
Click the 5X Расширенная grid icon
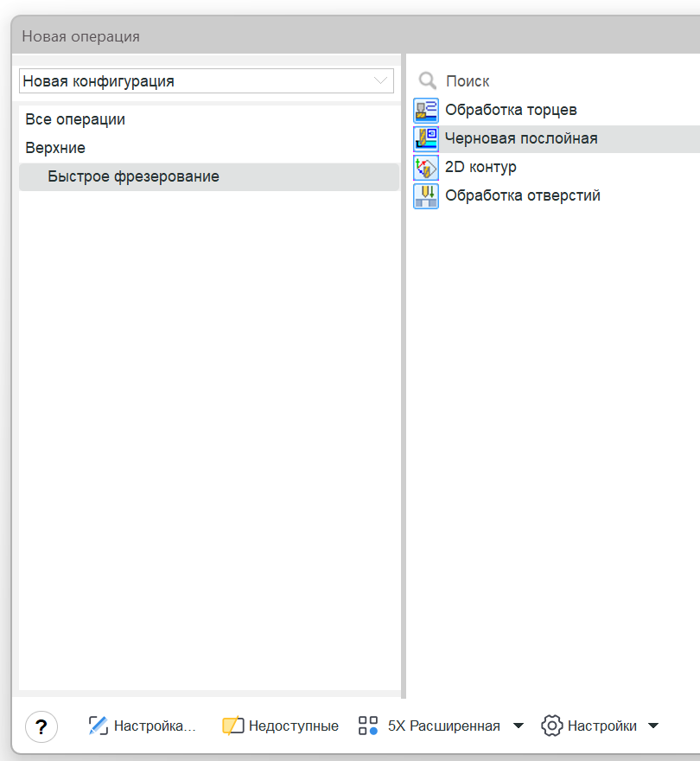(367, 726)
